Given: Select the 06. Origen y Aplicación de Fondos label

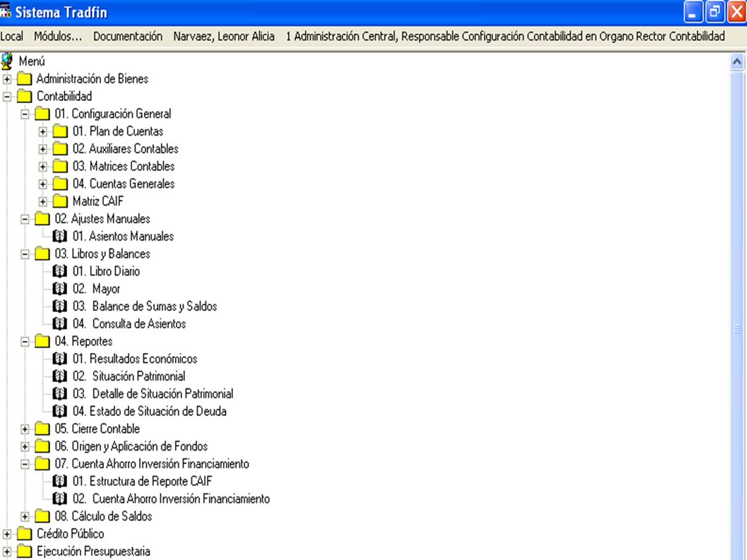Looking at the screenshot, I should 131,446.
